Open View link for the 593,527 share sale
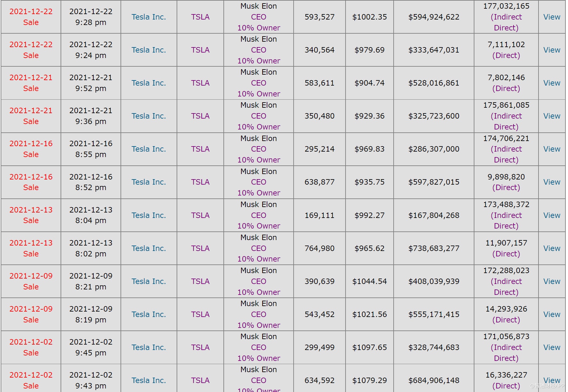Screen dimensions: 568x392 point(552,17)
